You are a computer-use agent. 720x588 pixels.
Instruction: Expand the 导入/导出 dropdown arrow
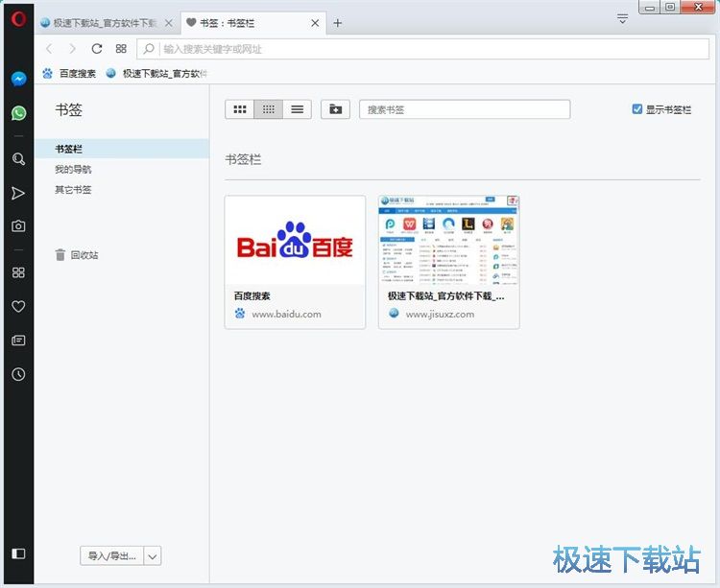click(x=153, y=556)
